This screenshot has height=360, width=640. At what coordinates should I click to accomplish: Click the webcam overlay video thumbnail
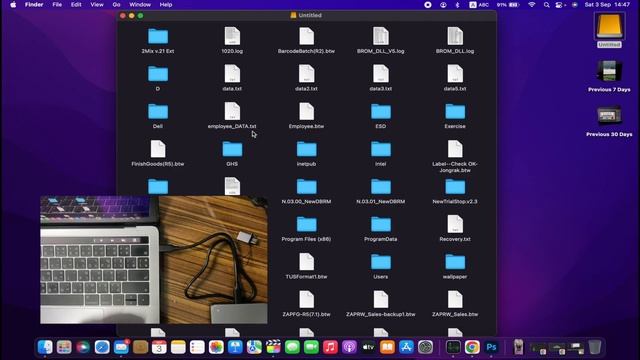154,260
